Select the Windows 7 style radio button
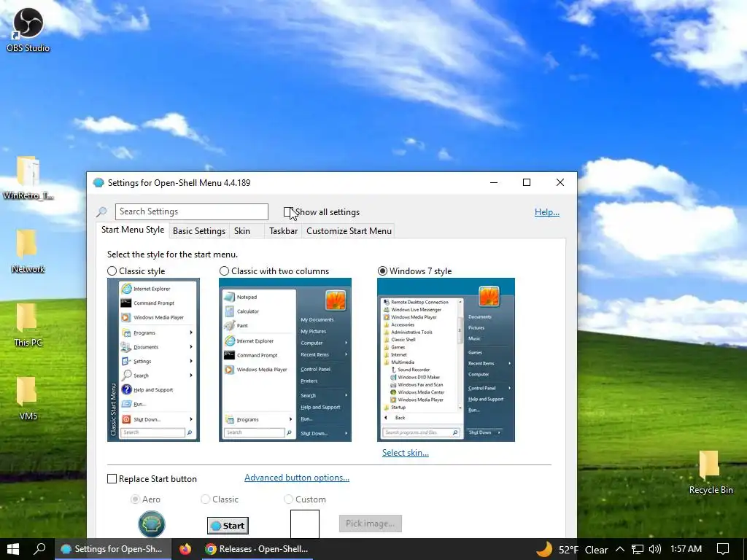Image resolution: width=747 pixels, height=560 pixels. pos(382,271)
